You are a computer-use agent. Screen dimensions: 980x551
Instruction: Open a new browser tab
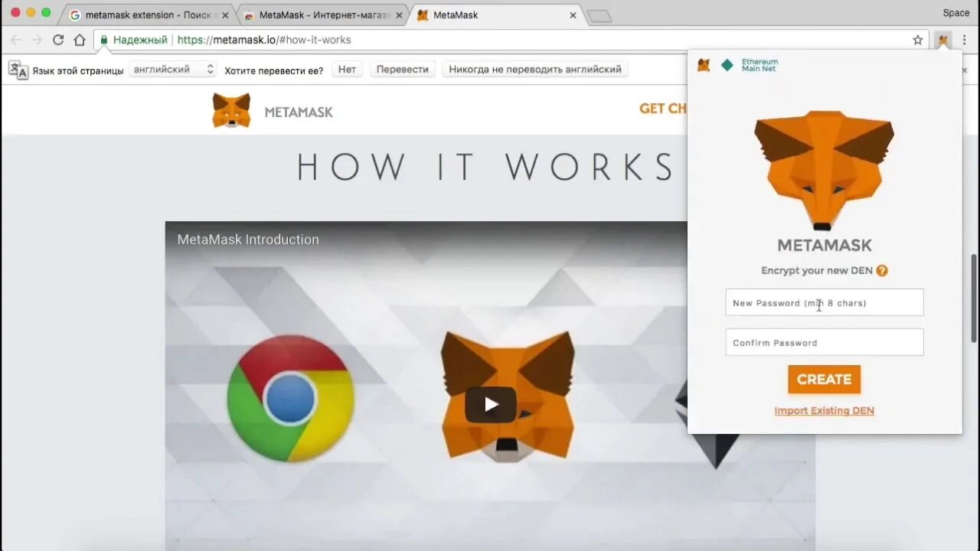click(599, 16)
